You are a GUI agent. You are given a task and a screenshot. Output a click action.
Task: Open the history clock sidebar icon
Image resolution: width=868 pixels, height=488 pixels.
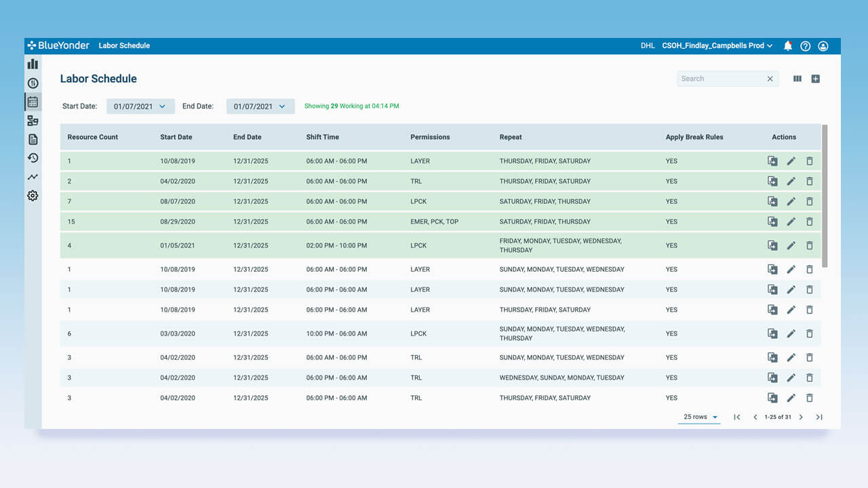click(33, 158)
